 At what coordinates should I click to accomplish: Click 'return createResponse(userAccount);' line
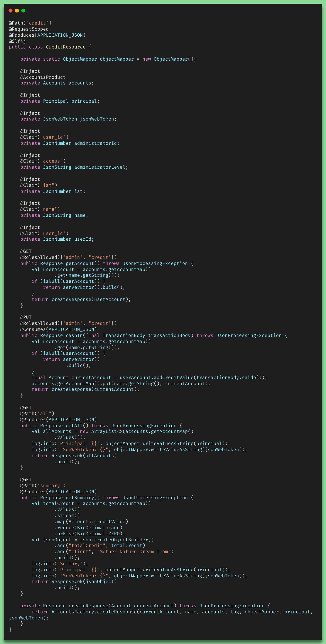click(x=81, y=300)
